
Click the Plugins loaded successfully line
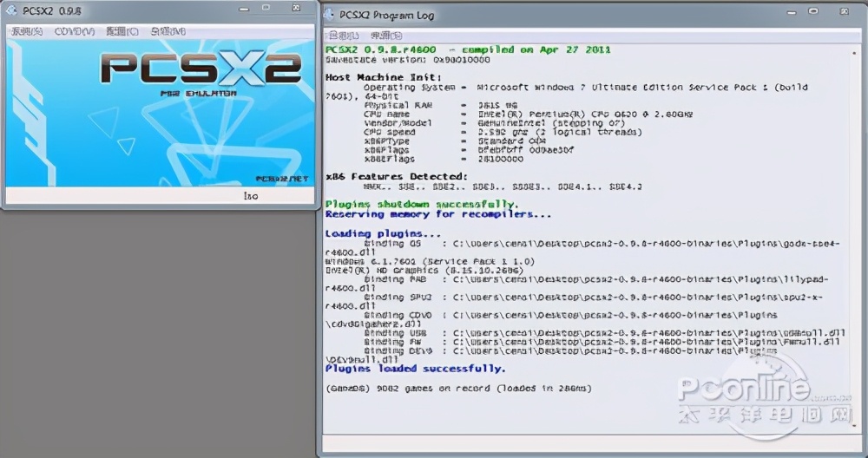tap(415, 369)
